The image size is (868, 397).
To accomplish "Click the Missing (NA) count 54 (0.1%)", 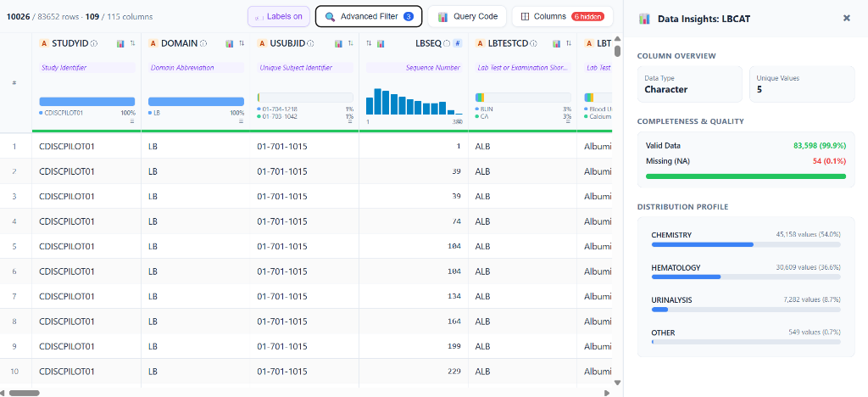I will [828, 161].
